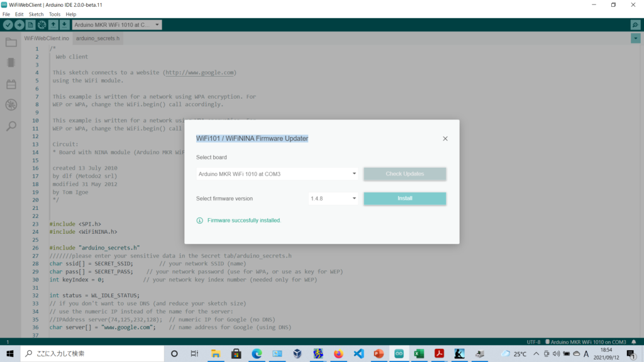Click the Open sketch up-arrow icon
This screenshot has height=362, width=644.
[x=53, y=25]
